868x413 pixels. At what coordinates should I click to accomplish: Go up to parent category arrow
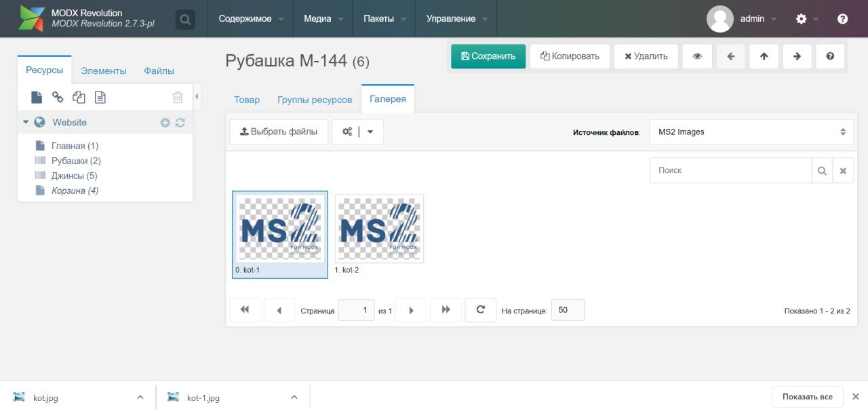[x=764, y=56]
